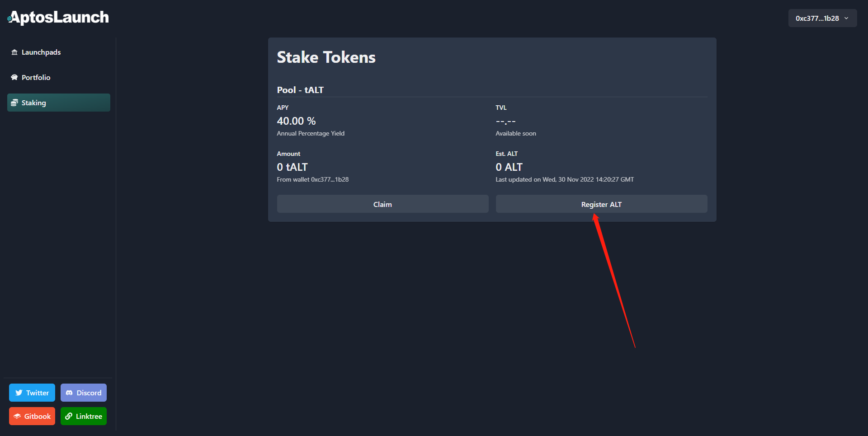Click the 40.00 % APY value

pyautogui.click(x=296, y=121)
